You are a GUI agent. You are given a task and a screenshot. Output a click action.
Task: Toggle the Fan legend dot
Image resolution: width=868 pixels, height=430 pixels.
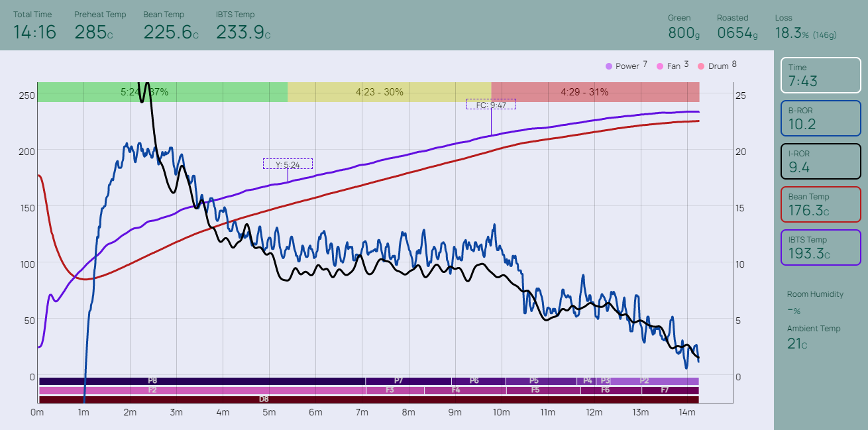(659, 66)
